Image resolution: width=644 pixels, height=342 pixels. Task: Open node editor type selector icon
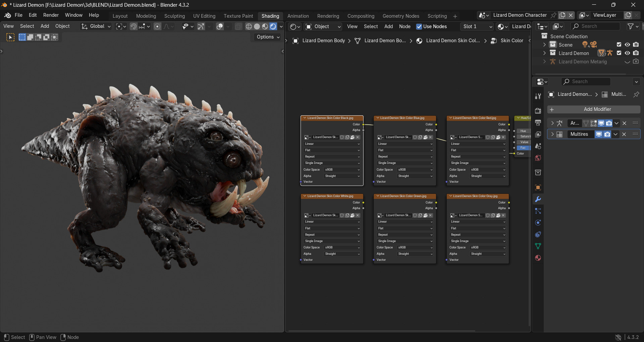(295, 26)
